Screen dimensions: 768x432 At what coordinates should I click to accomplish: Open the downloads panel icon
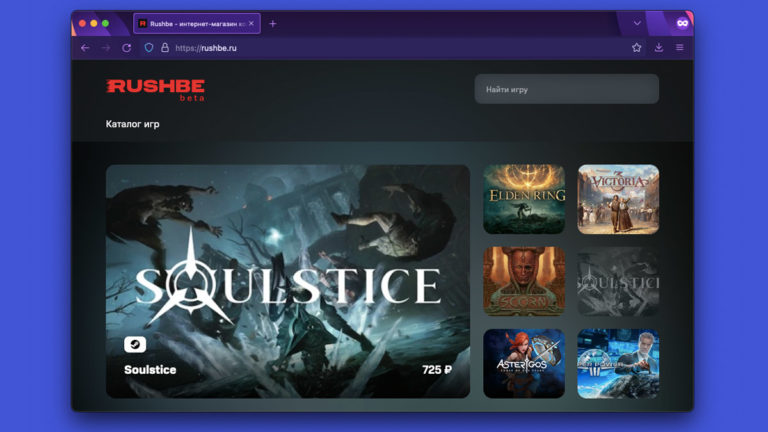659,48
